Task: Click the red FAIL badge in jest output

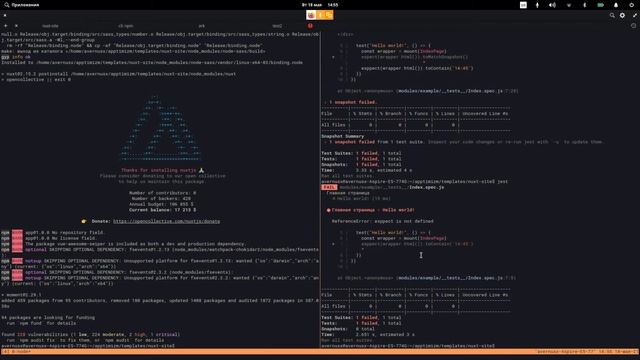Action: [x=329, y=187]
